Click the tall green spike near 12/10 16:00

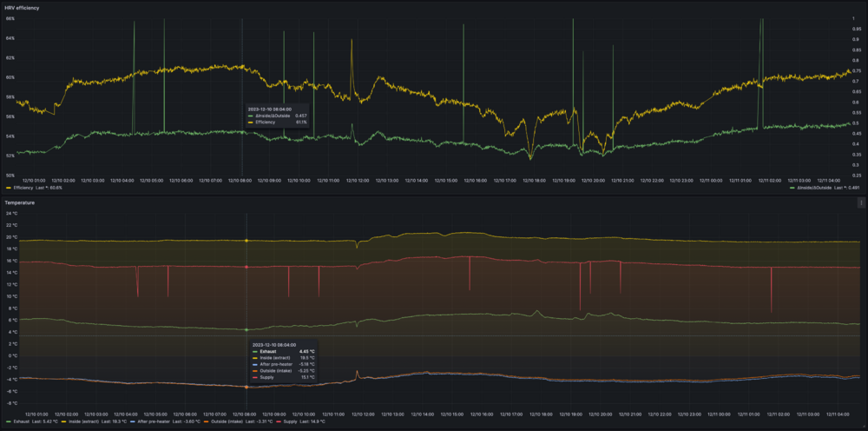click(x=464, y=52)
